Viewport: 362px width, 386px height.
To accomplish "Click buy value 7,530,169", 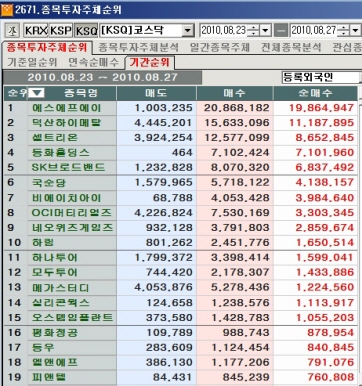I will click(x=240, y=213).
